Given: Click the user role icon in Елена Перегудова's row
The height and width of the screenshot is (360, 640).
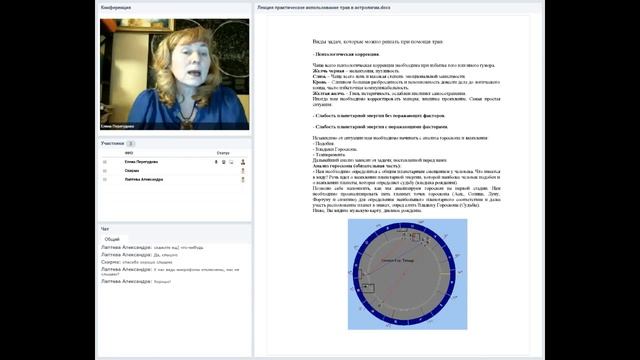Looking at the screenshot, I should click(x=243, y=162).
